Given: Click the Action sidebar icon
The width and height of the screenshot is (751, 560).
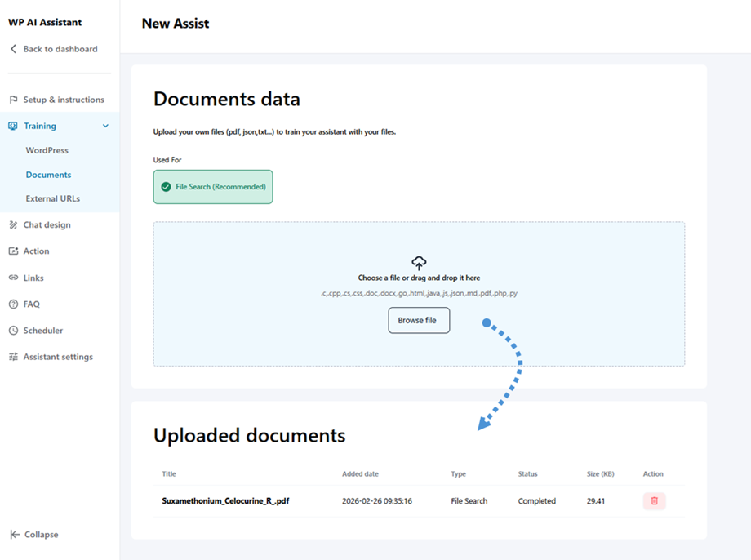Looking at the screenshot, I should (13, 251).
